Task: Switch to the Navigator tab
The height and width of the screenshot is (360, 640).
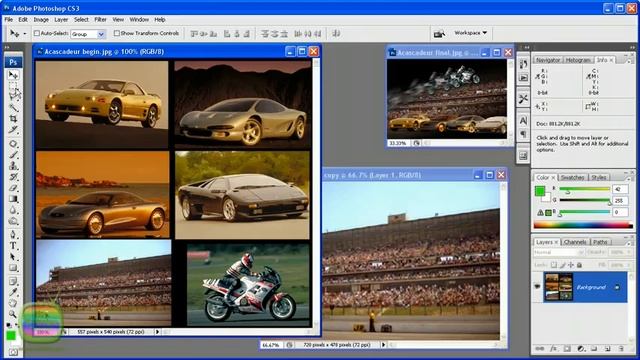Action: click(x=548, y=60)
